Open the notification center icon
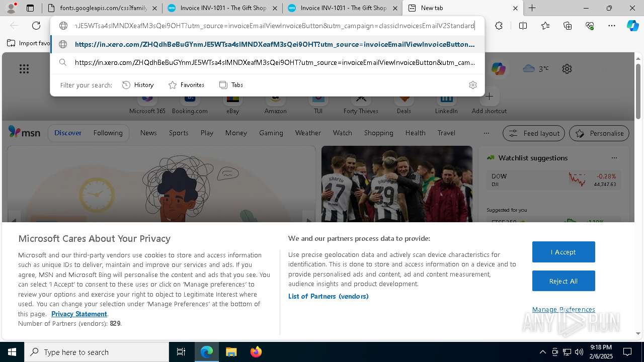This screenshot has height=362, width=644. (x=627, y=352)
